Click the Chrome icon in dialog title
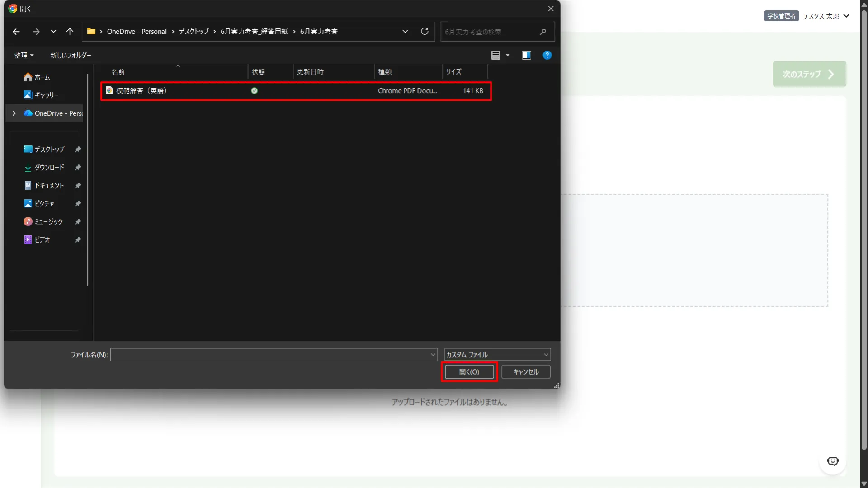 [13, 9]
